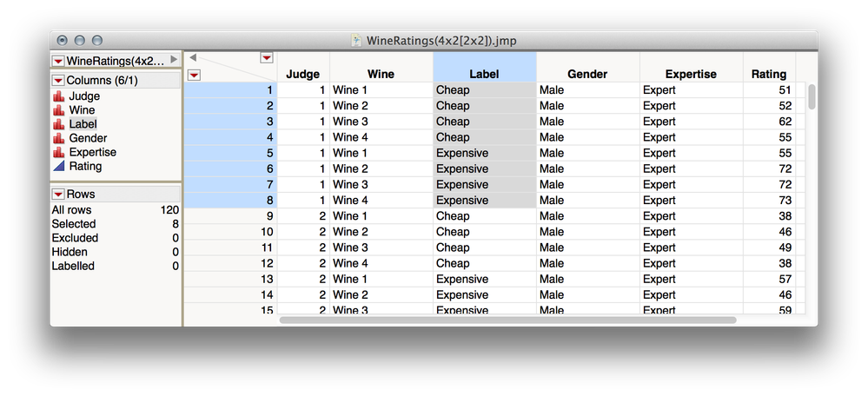Click the Judge value in row 9
The width and height of the screenshot is (868, 396).
303,216
